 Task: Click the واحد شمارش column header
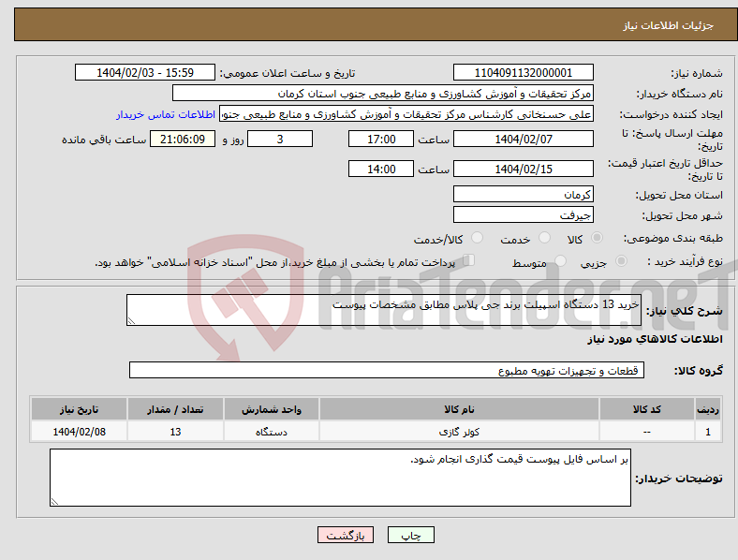point(272,409)
